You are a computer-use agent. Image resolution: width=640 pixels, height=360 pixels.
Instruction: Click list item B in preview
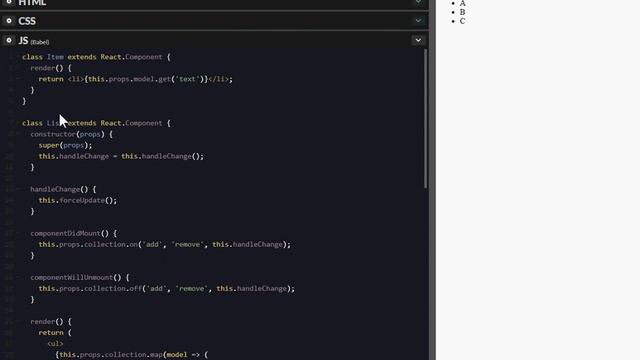coord(462,12)
